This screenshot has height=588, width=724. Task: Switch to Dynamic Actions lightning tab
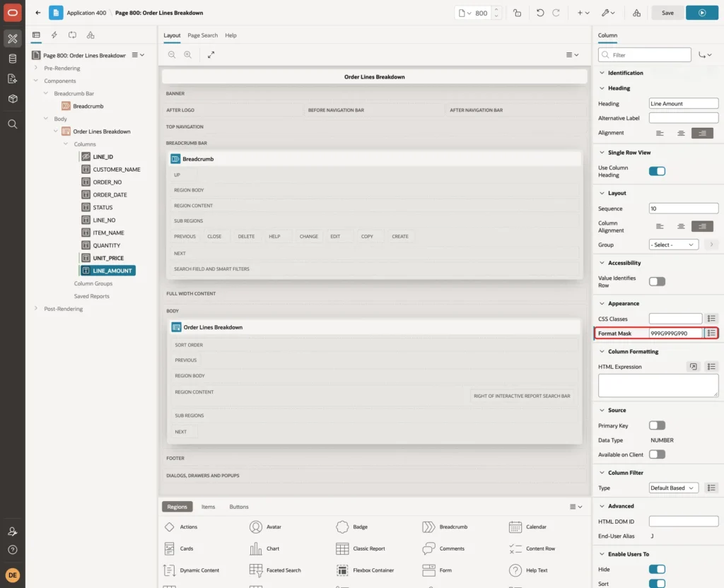click(54, 35)
